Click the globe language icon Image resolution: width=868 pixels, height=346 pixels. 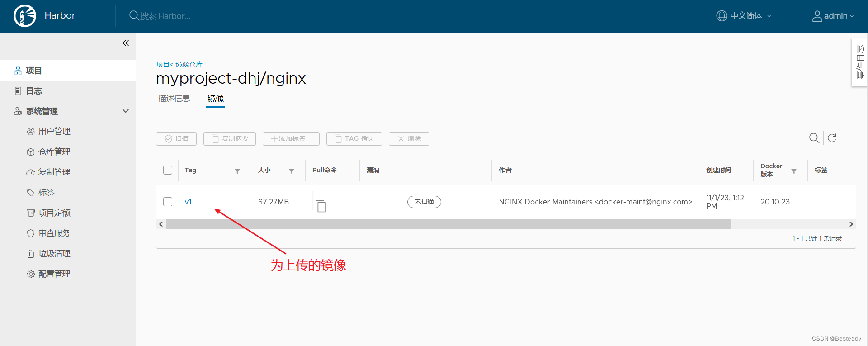point(722,16)
